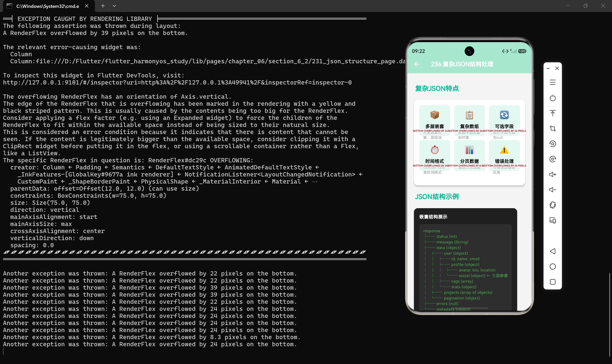The width and height of the screenshot is (612, 364).
Task: Open the terminal profile dropdown arrow
Action: point(114,6)
